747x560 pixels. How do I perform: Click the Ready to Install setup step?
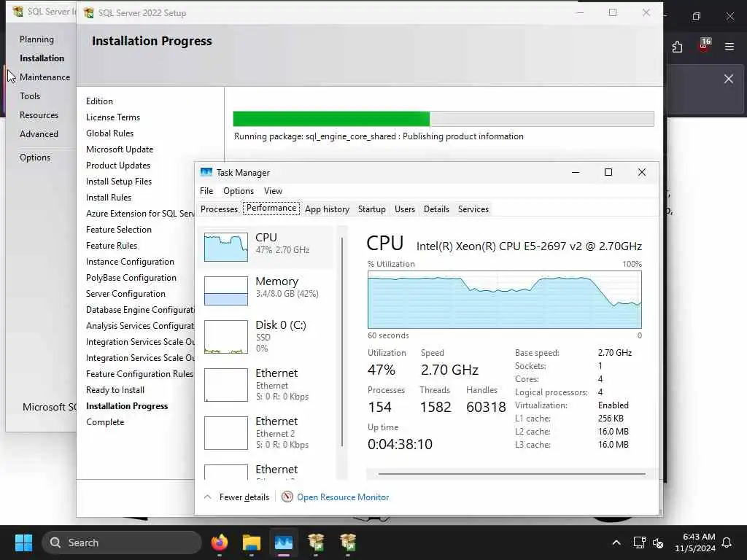pyautogui.click(x=115, y=390)
